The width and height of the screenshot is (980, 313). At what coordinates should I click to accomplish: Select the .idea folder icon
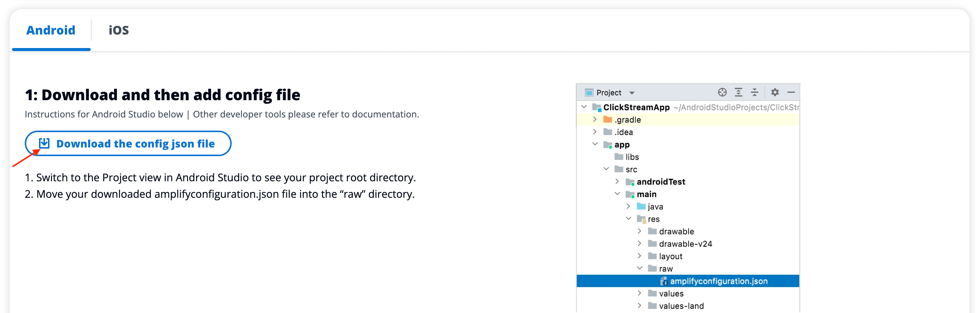point(608,132)
